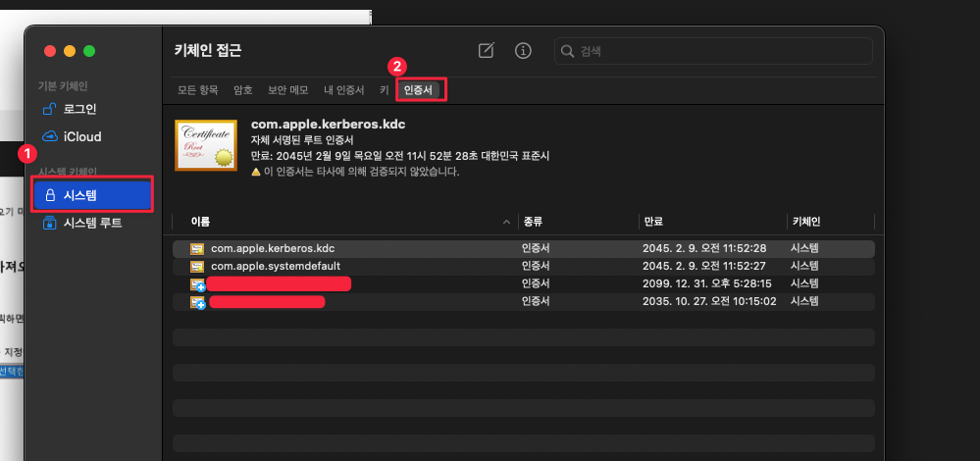Click the yellow minimize window button

click(70, 51)
